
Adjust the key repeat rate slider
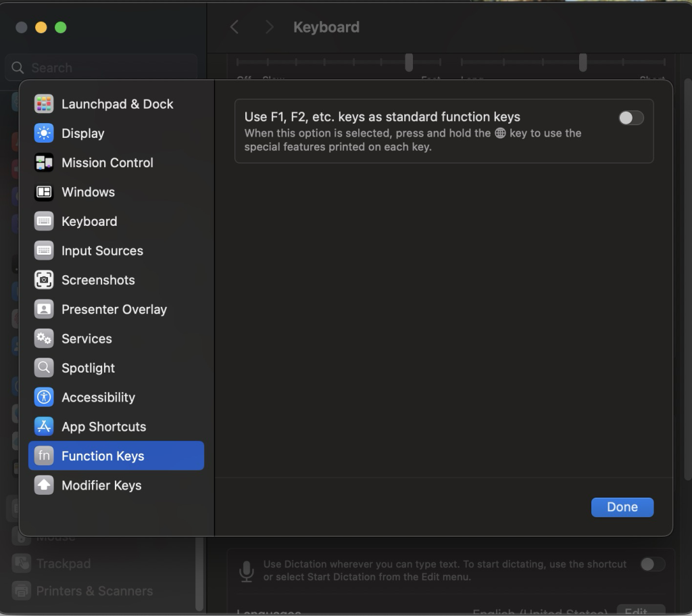click(409, 62)
